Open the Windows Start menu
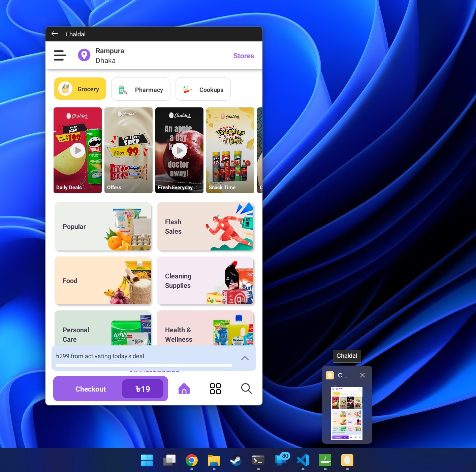Viewport: 476px width, 472px height. click(147, 460)
